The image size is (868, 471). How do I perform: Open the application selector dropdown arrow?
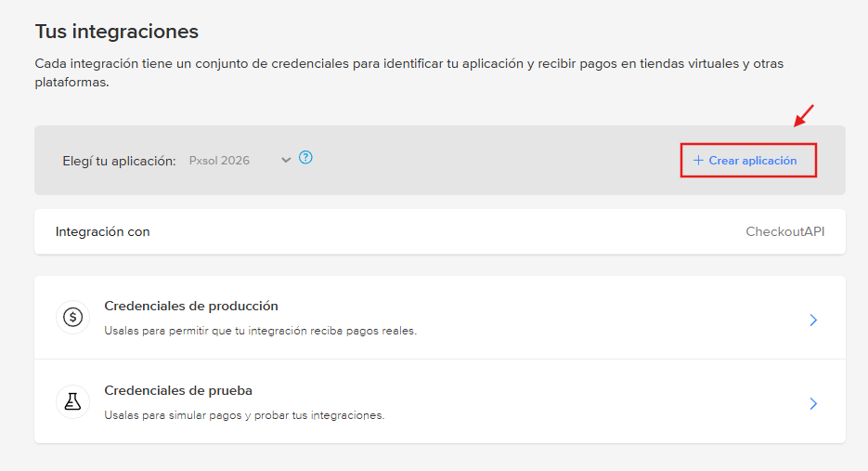point(286,160)
